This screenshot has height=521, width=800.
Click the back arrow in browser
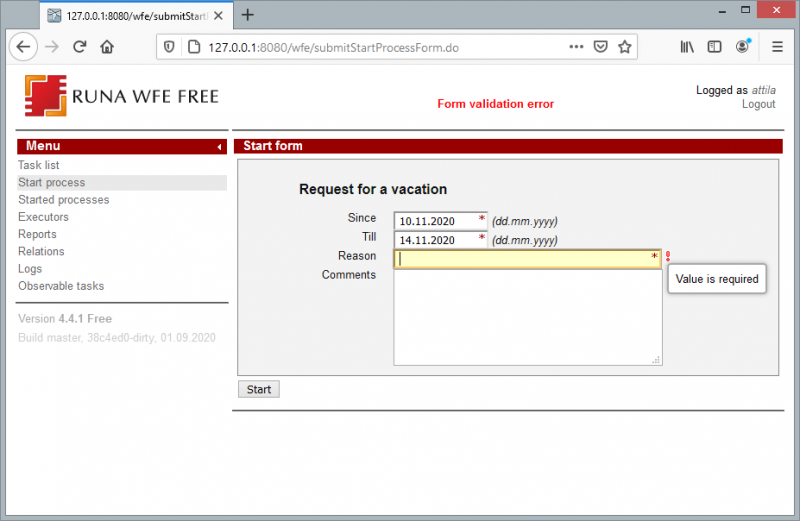23,46
